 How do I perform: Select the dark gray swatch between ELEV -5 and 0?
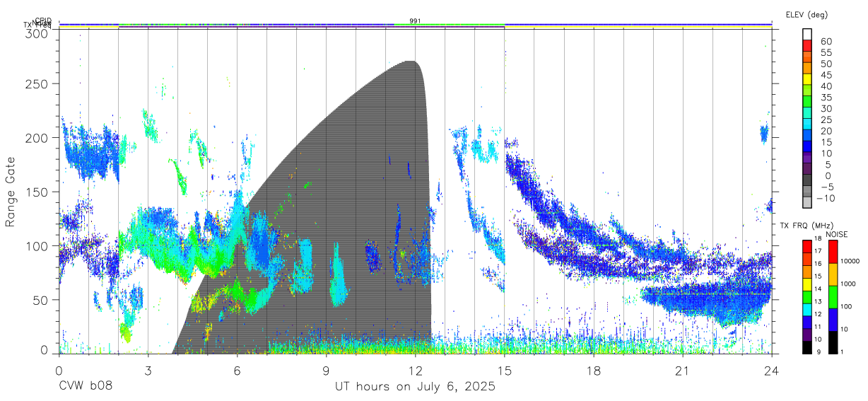coord(807,181)
